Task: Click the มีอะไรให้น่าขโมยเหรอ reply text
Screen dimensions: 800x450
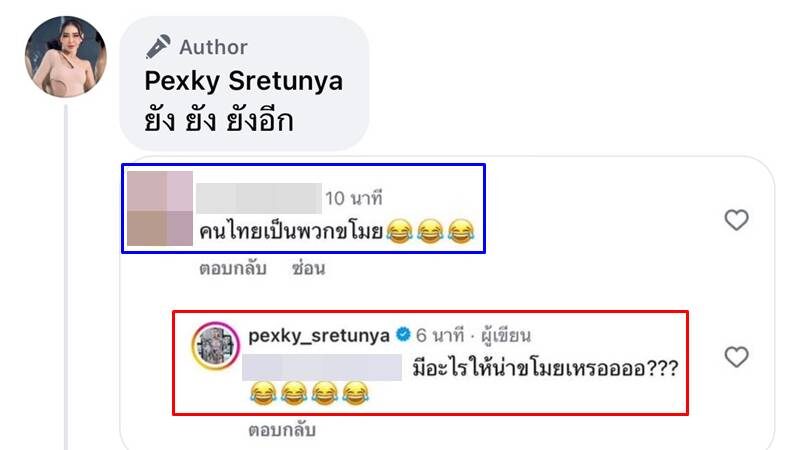Action: [x=545, y=367]
